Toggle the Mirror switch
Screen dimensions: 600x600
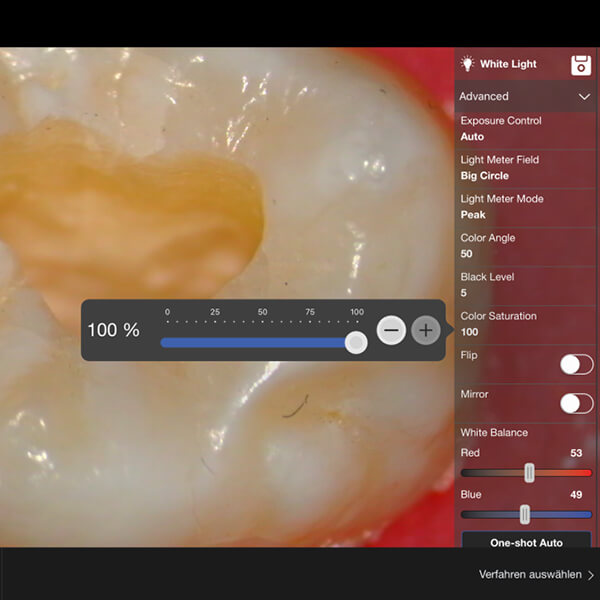click(x=577, y=404)
